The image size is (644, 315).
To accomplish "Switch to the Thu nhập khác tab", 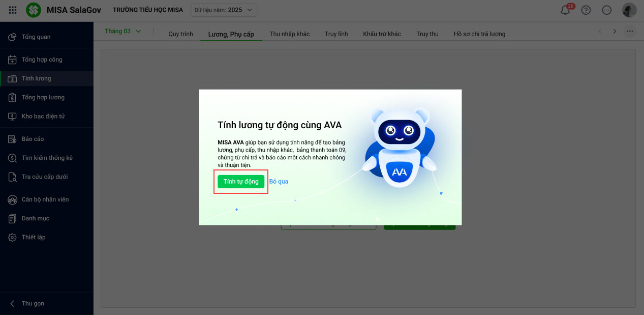I will pyautogui.click(x=290, y=34).
